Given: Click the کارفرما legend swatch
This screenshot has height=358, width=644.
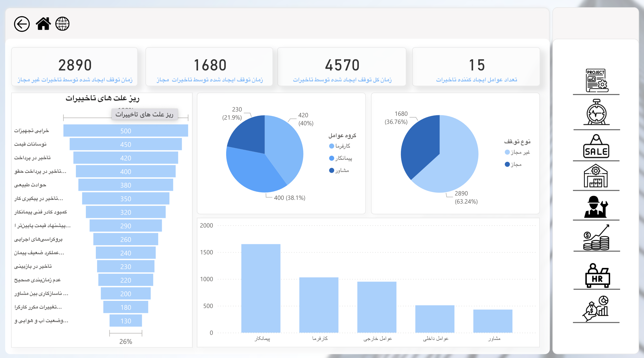Looking at the screenshot, I should click(x=332, y=146).
